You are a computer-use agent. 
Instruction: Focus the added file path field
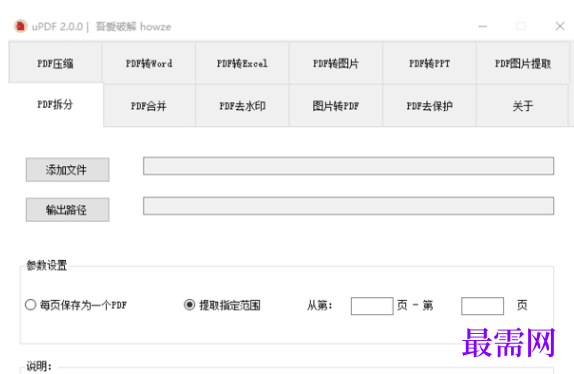click(348, 166)
